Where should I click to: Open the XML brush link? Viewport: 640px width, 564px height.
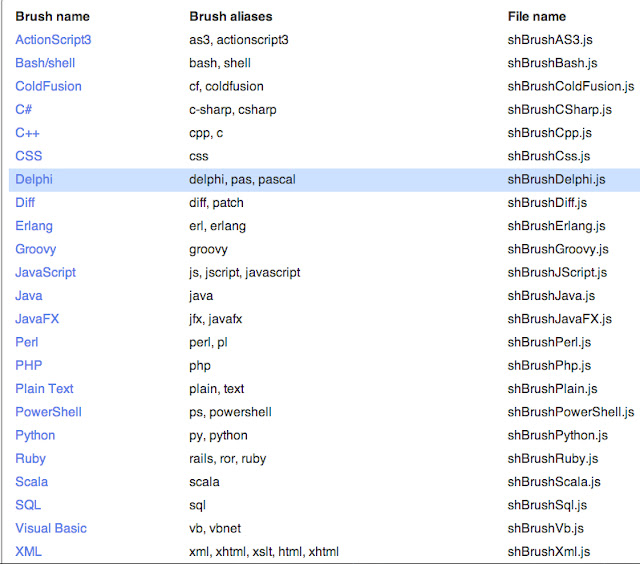click(29, 552)
